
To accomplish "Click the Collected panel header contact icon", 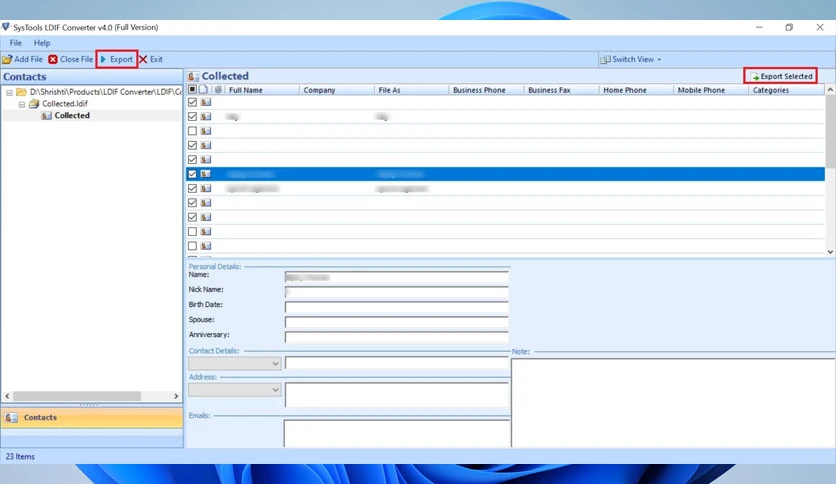I will click(x=194, y=76).
